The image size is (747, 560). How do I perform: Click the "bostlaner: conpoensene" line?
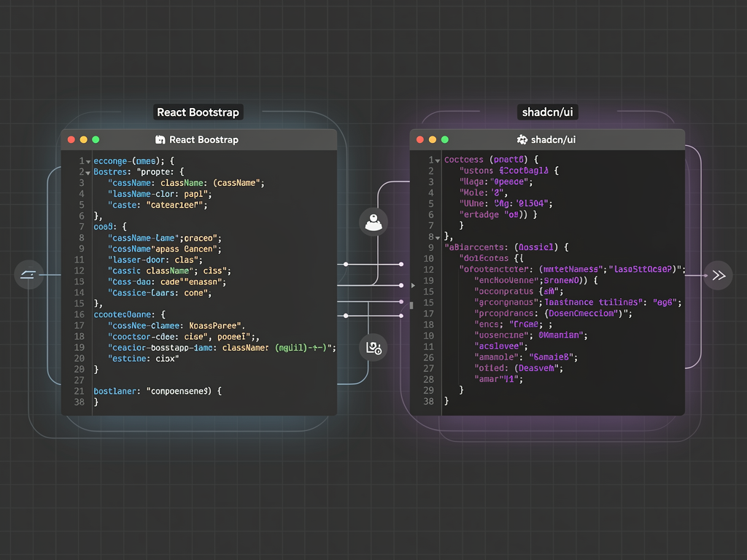(158, 391)
